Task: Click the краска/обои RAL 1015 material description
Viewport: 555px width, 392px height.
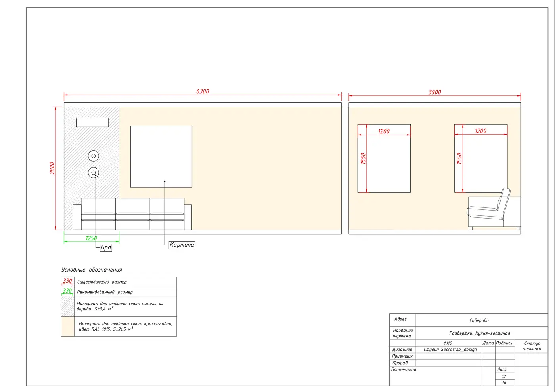Action: (126, 326)
